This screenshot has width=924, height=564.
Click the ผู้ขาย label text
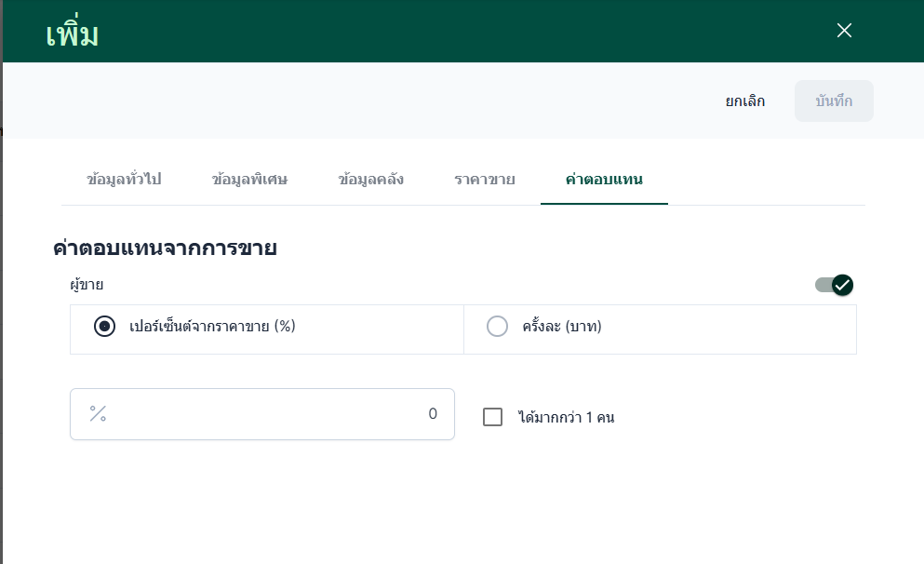[x=87, y=285]
